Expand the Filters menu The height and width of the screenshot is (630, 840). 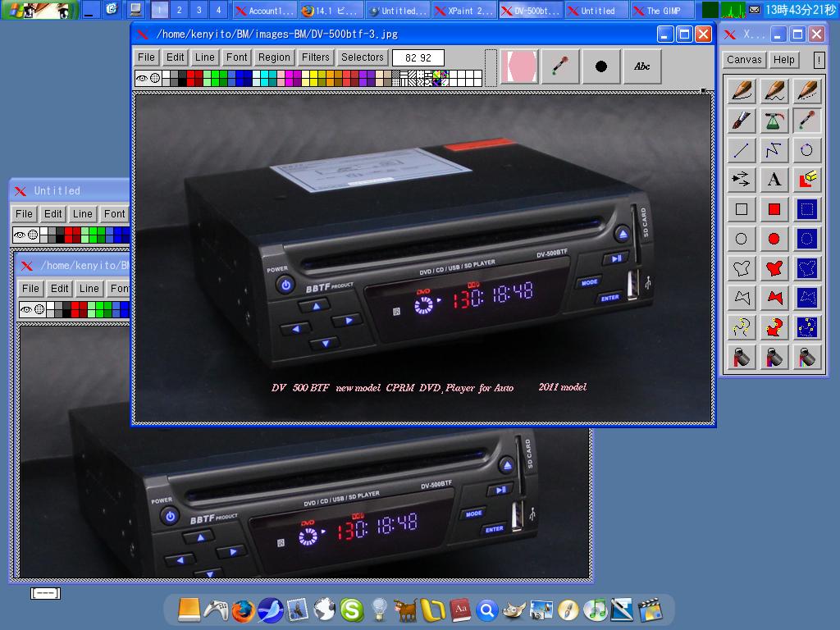pos(315,57)
